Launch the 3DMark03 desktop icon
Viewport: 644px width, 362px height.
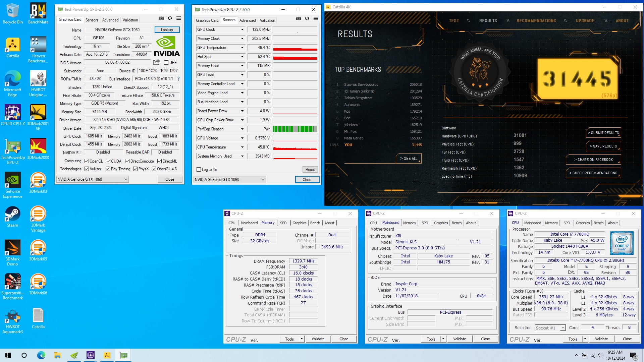pos(38,182)
